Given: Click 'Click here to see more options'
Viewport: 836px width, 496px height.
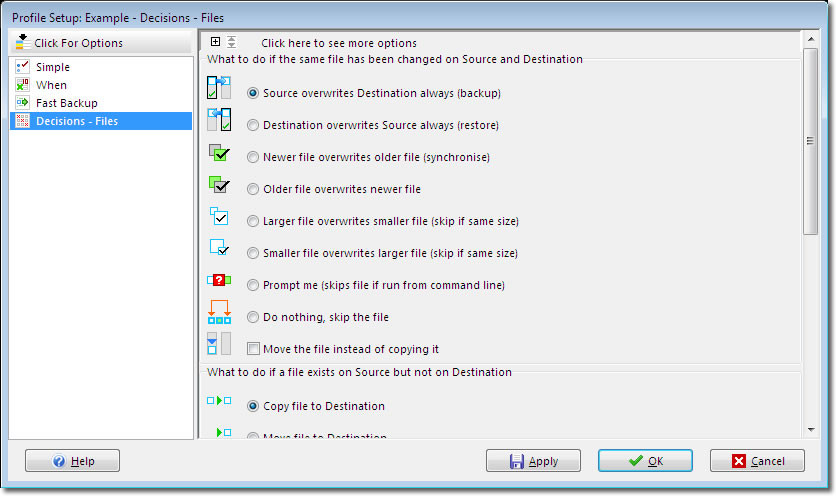Looking at the screenshot, I should click(x=339, y=43).
